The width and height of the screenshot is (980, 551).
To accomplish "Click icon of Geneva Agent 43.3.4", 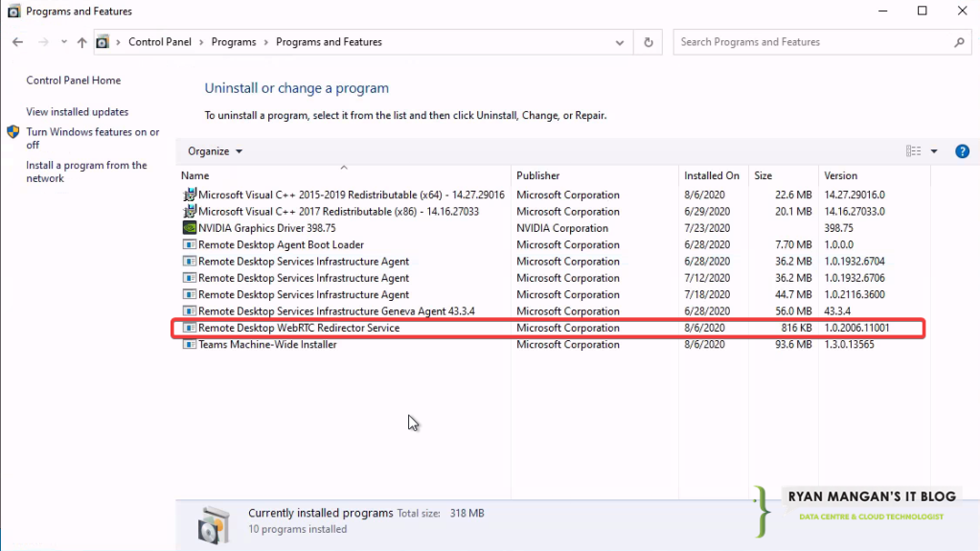I will [x=190, y=310].
